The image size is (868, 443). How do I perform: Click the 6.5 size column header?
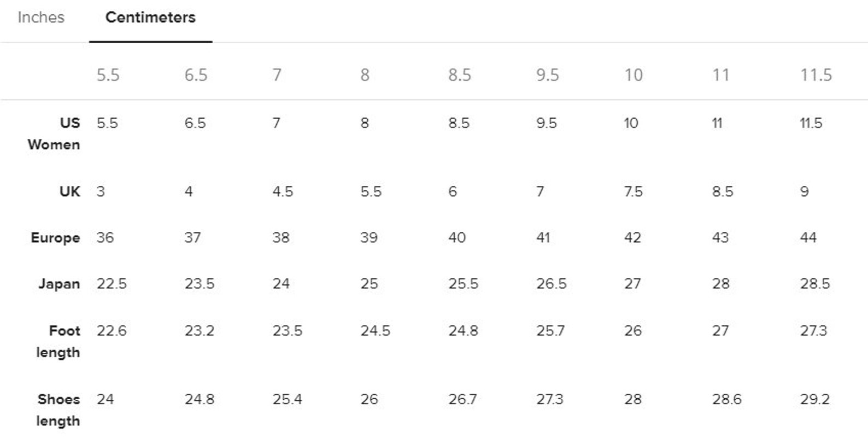(x=196, y=75)
